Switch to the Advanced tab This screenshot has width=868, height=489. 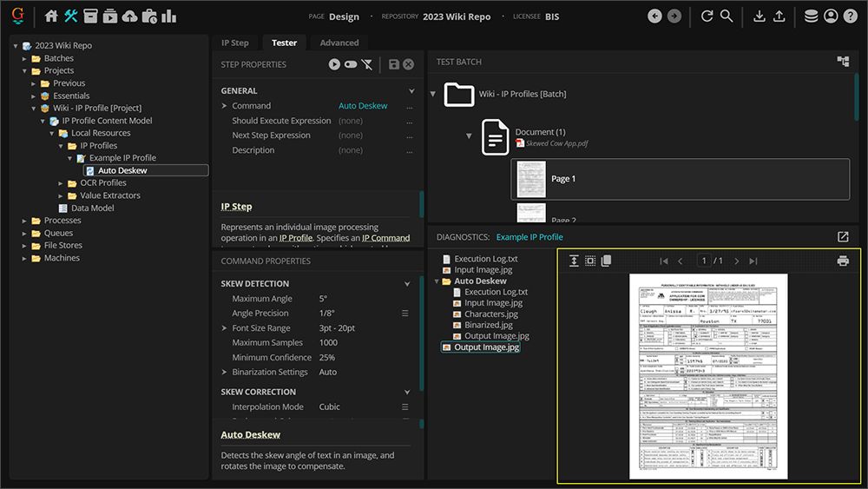point(339,43)
